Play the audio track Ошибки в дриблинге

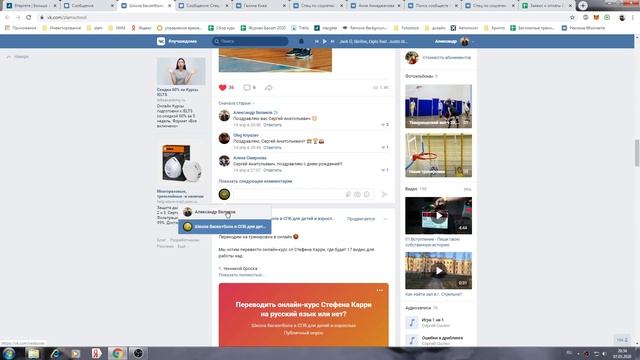(411, 340)
